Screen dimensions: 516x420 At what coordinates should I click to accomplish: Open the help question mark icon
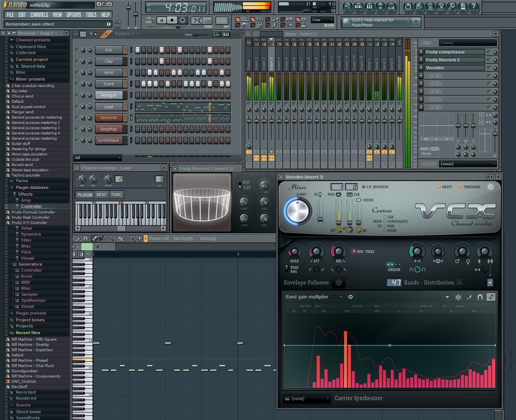[x=473, y=7]
